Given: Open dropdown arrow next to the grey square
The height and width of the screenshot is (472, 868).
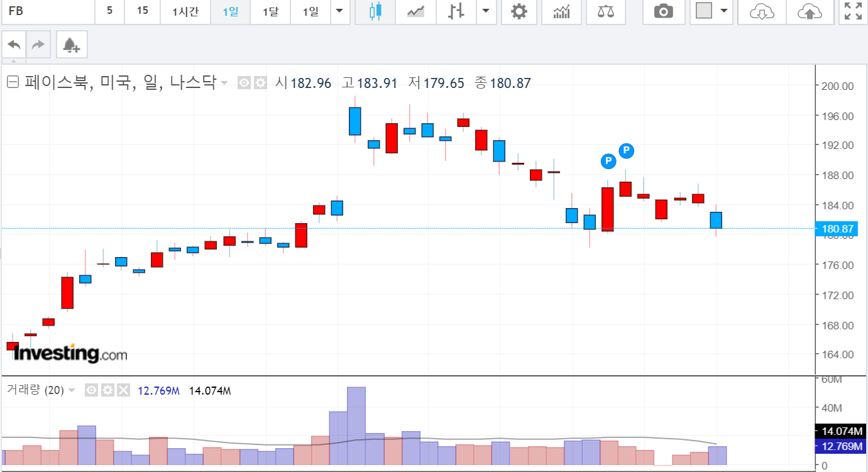Looking at the screenshot, I should click(x=724, y=11).
